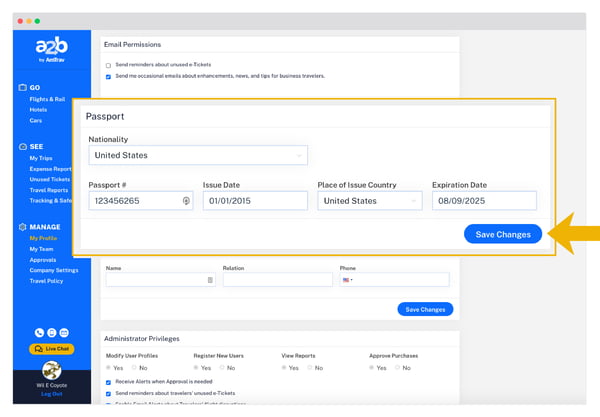Click the SEE section eye icon
Image resolution: width=600 pixels, height=417 pixels.
(22, 146)
